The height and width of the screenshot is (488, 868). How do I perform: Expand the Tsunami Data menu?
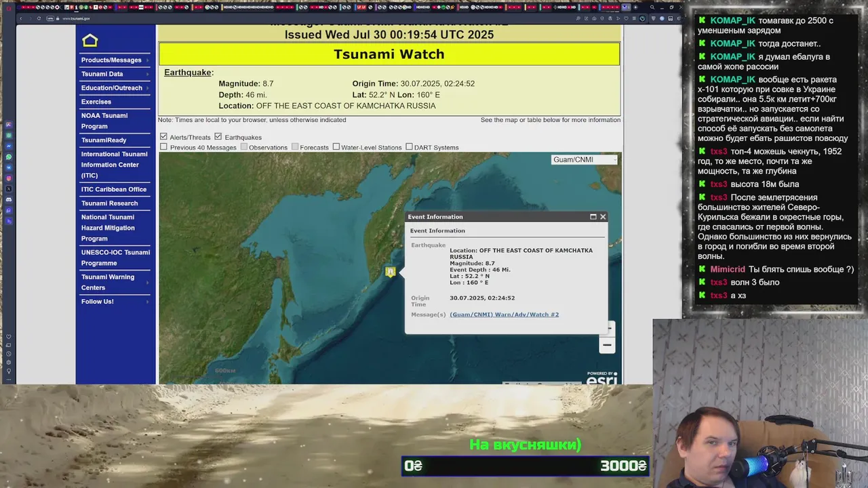[x=115, y=74]
